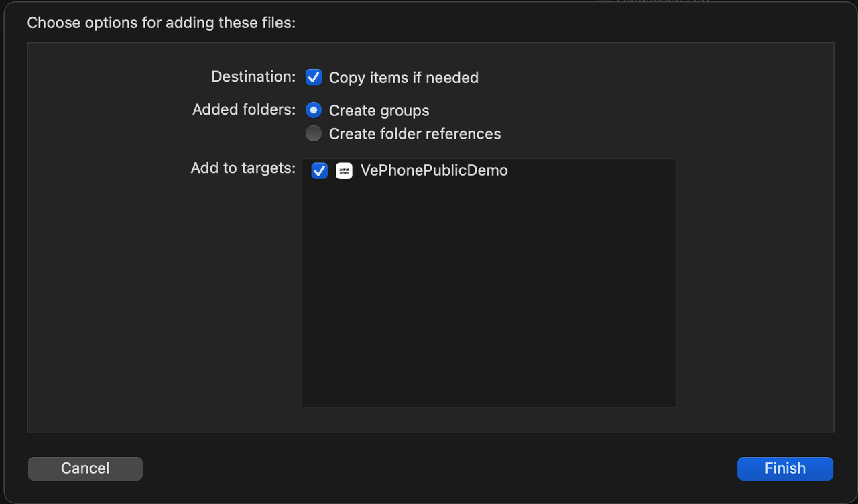Click the 'Choose options for adding these files' heading
Image resolution: width=858 pixels, height=504 pixels.
161,23
